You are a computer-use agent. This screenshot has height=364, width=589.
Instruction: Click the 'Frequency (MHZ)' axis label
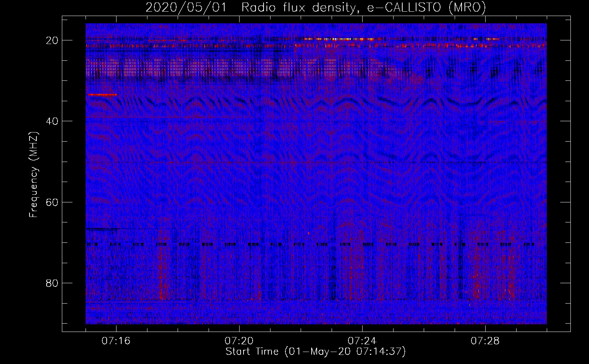(33, 175)
